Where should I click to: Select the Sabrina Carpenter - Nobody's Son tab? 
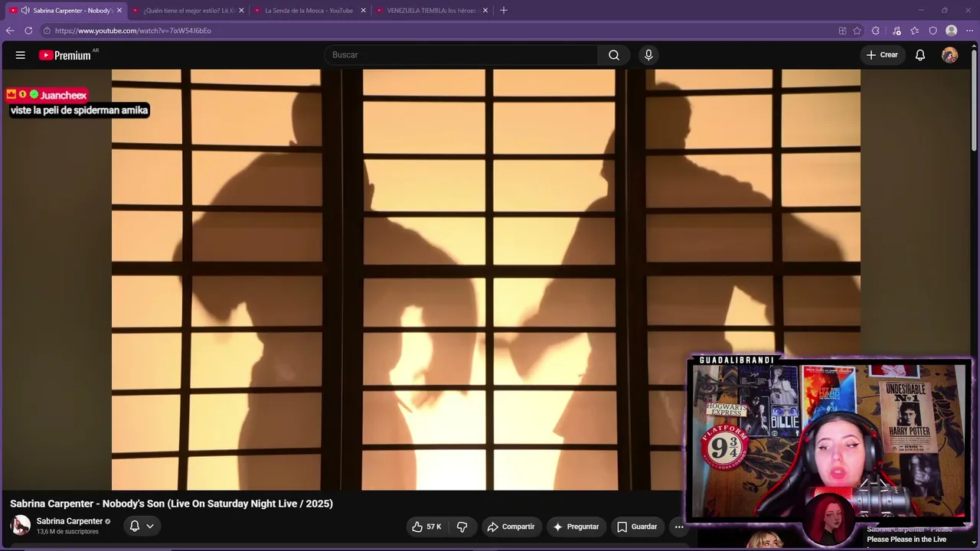[65, 11]
